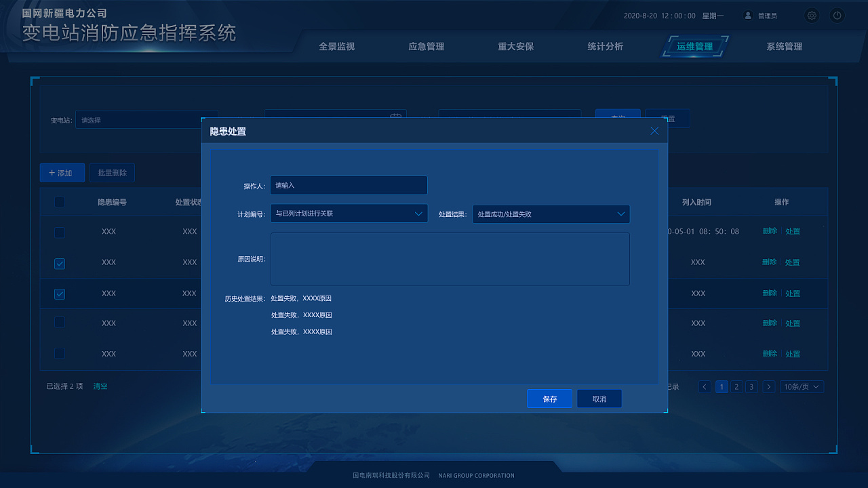
Task: Click the power/logout icon at top right
Action: [x=837, y=15]
